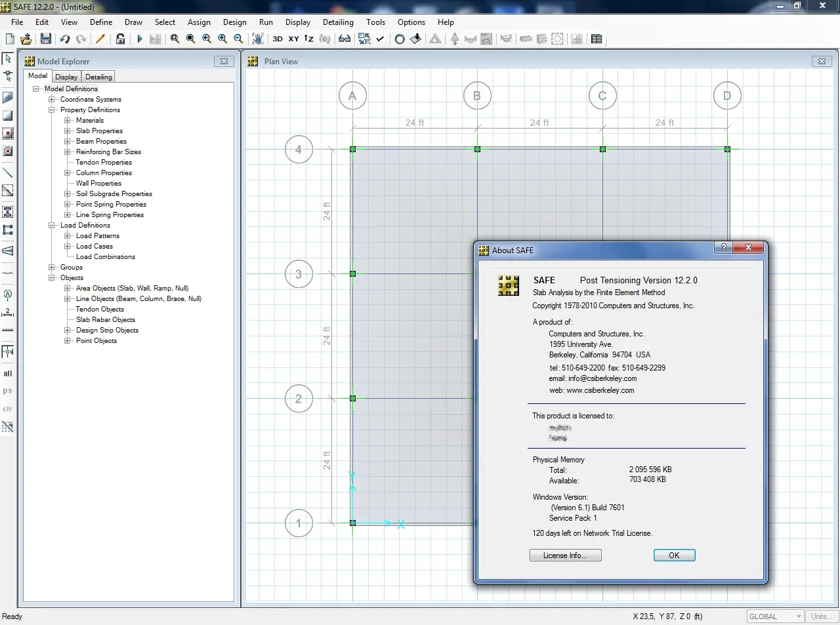Screen dimensions: 840x625
Task: Switch to XY plan view
Action: click(293, 39)
